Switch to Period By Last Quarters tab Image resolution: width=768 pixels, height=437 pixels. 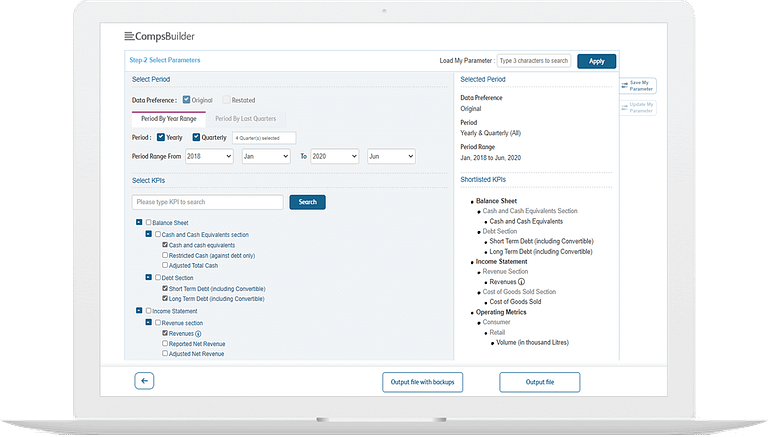(245, 119)
